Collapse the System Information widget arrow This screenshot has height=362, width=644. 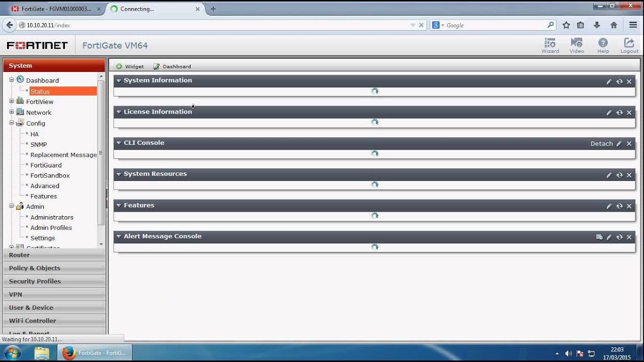[119, 80]
